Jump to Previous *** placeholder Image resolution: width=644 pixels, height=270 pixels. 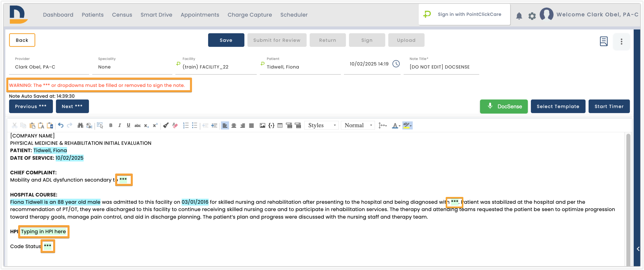tap(31, 107)
